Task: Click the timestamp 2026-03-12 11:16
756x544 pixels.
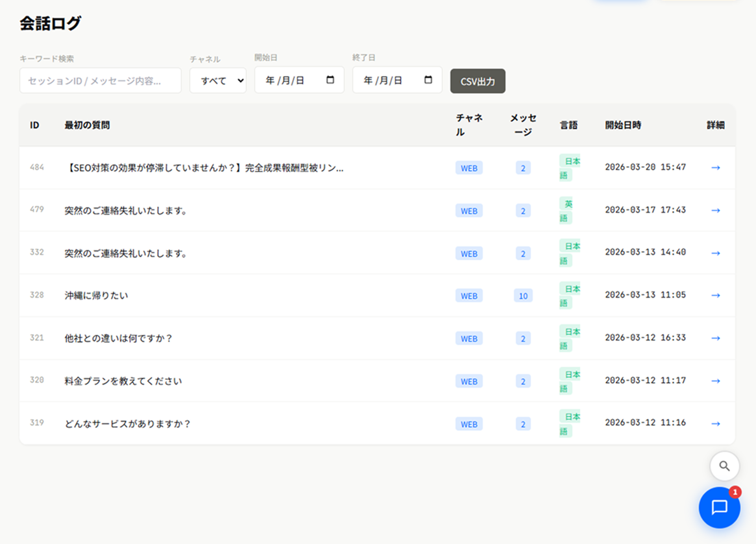Action: coord(645,423)
